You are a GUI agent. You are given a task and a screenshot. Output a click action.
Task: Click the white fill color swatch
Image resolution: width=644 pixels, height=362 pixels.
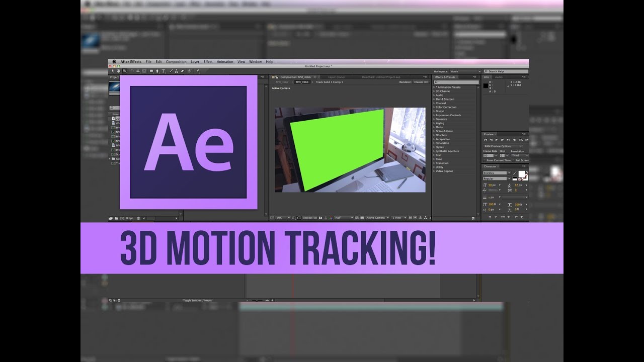pyautogui.click(x=522, y=174)
